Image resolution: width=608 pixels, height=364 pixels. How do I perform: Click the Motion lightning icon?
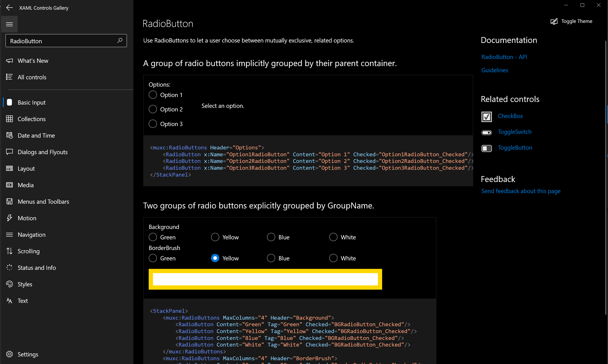tap(10, 218)
